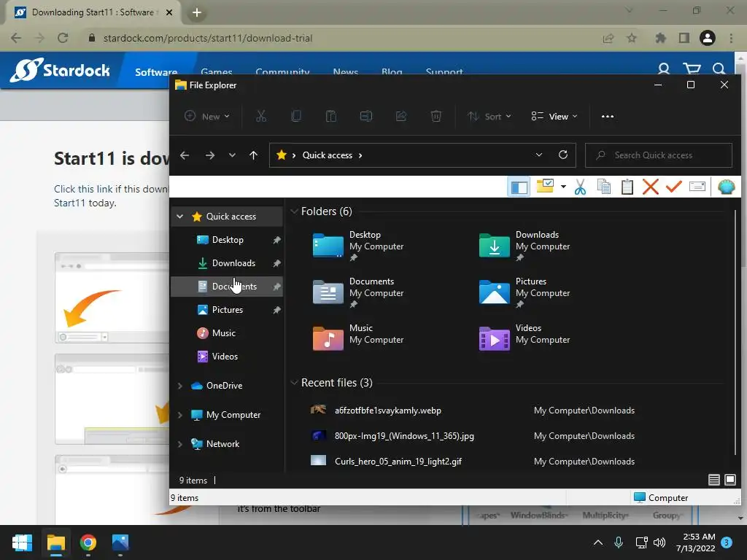Select the Documents folder tile

point(358,292)
